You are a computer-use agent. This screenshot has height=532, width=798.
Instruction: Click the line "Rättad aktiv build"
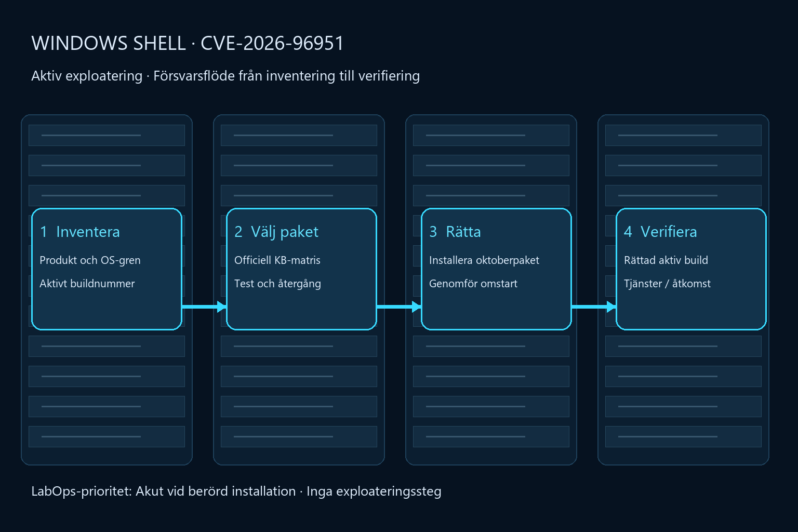[x=666, y=260]
